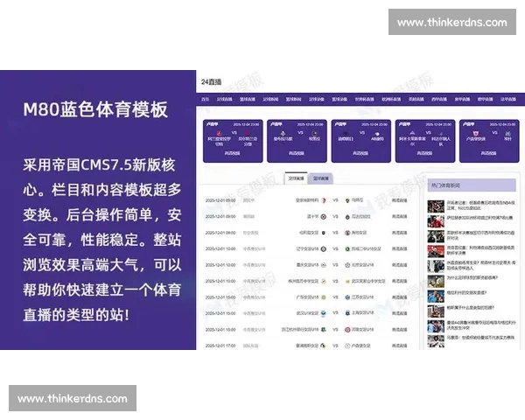Click 辽宁女足U18 team logo
525x420 pixels.
point(324,248)
